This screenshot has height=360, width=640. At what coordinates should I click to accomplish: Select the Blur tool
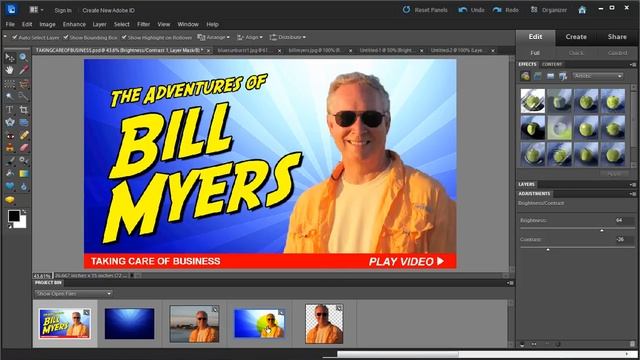pyautogui.click(x=24, y=187)
